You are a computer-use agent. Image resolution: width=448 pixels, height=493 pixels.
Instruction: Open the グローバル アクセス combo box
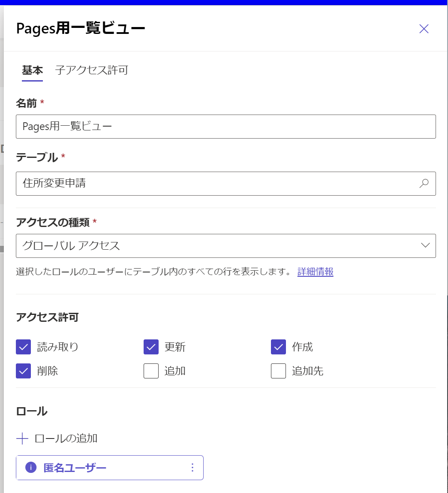214,246
